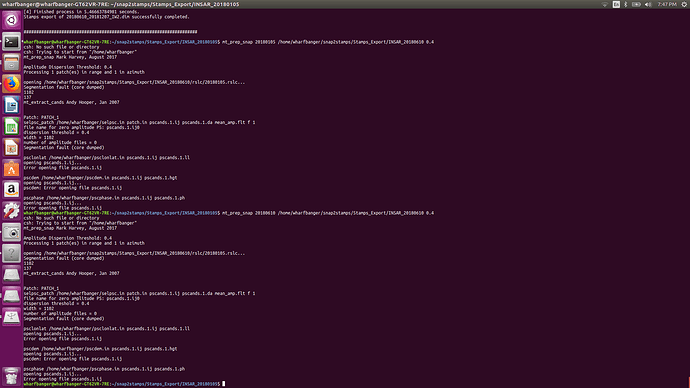Launch Firefox from the dock
Screen dimensions: 690x388
click(11, 84)
